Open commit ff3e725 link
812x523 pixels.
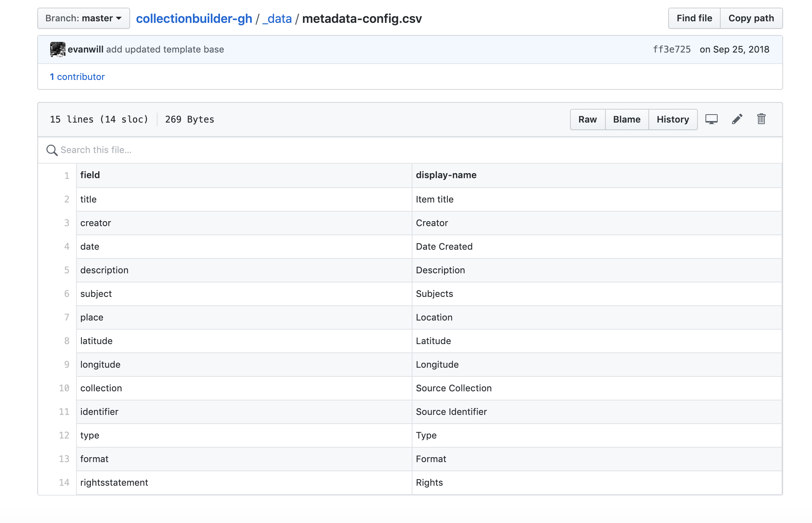point(672,49)
